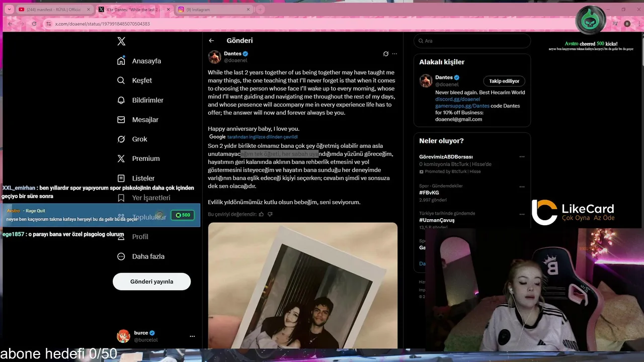Open the #FBvKG trending topic
Viewport: 644px width, 362px height.
[x=429, y=193]
